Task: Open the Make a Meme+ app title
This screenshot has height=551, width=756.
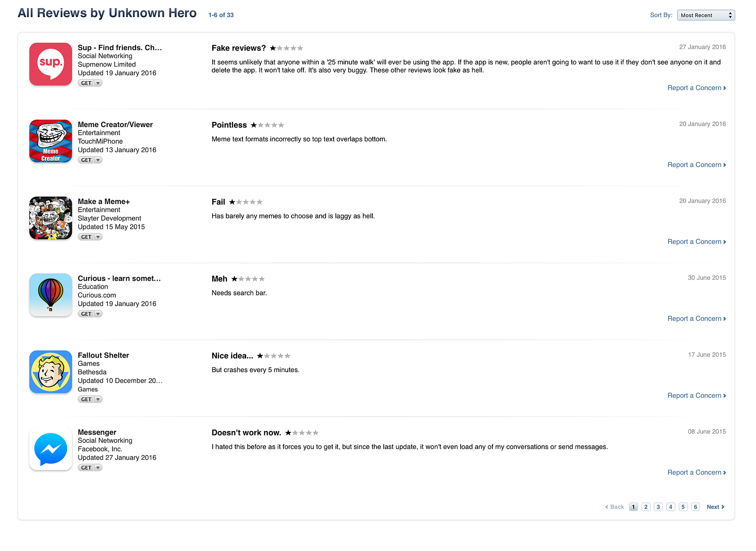Action: 104,202
